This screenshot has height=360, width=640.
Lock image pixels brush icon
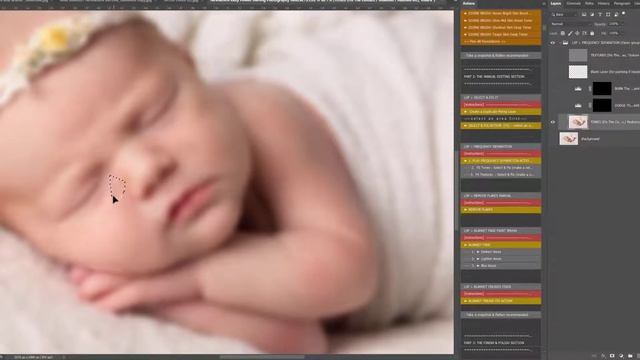(570, 33)
